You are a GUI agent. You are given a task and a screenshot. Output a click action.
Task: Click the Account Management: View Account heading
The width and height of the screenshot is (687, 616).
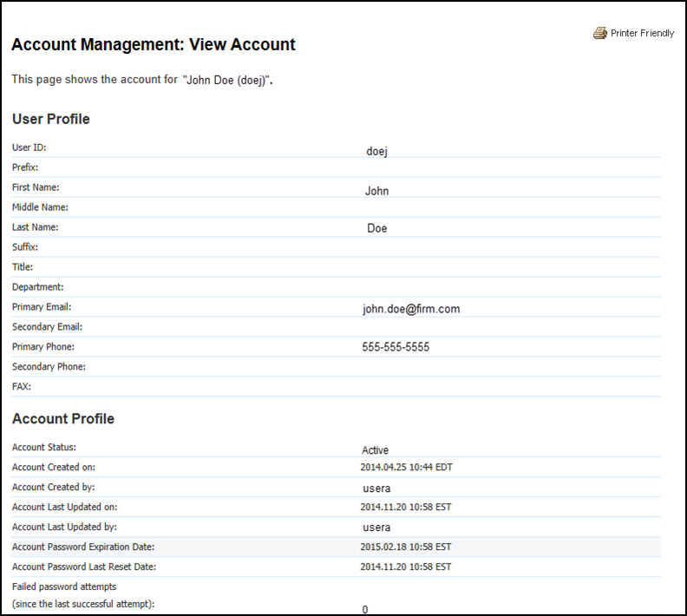tap(154, 44)
